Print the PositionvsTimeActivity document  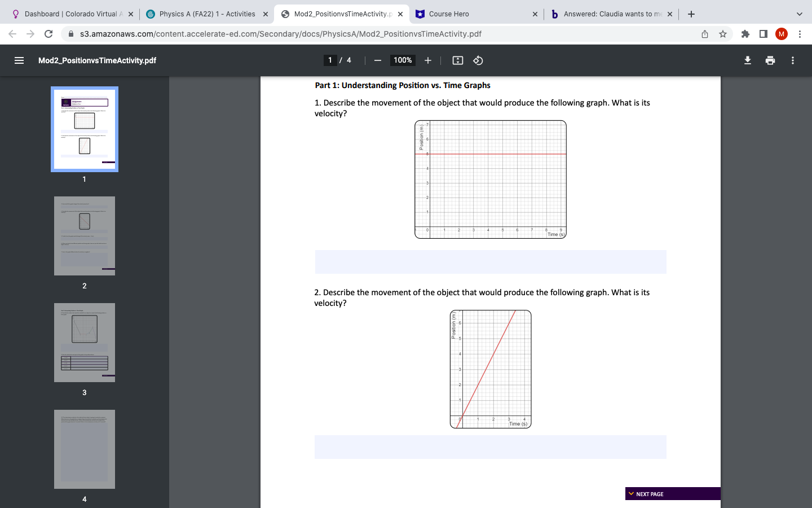coord(770,60)
